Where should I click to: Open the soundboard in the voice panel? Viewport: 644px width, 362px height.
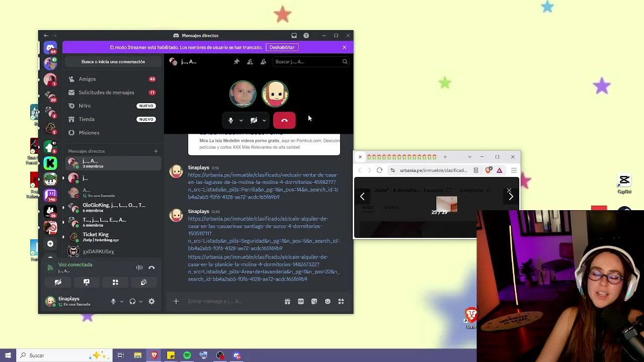click(x=144, y=282)
